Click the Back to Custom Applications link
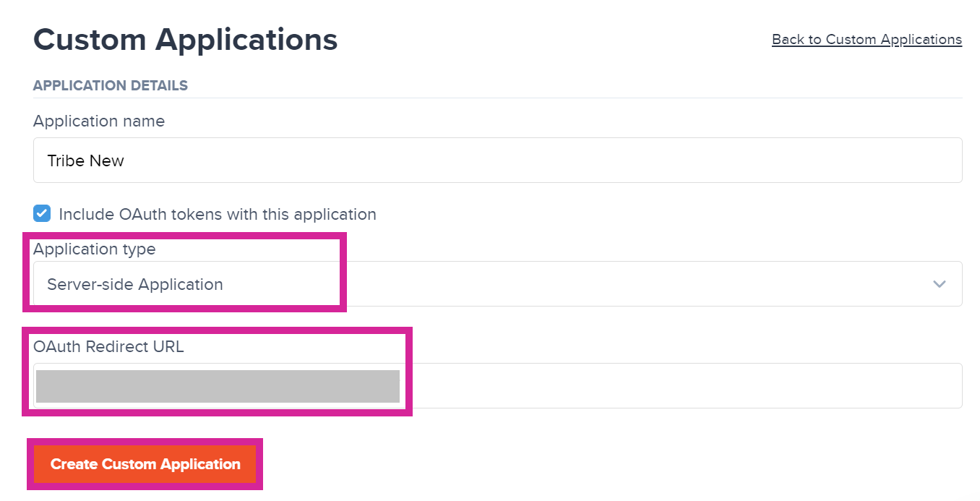The image size is (980, 501). 867,40
